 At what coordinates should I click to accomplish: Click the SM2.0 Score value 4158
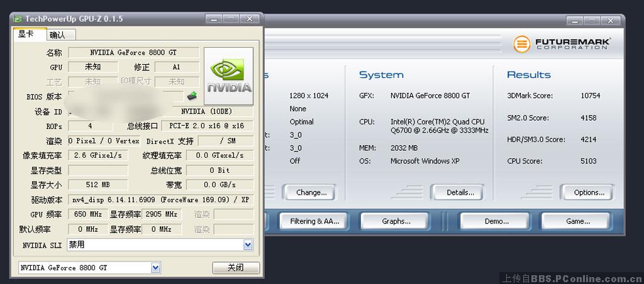pyautogui.click(x=589, y=117)
